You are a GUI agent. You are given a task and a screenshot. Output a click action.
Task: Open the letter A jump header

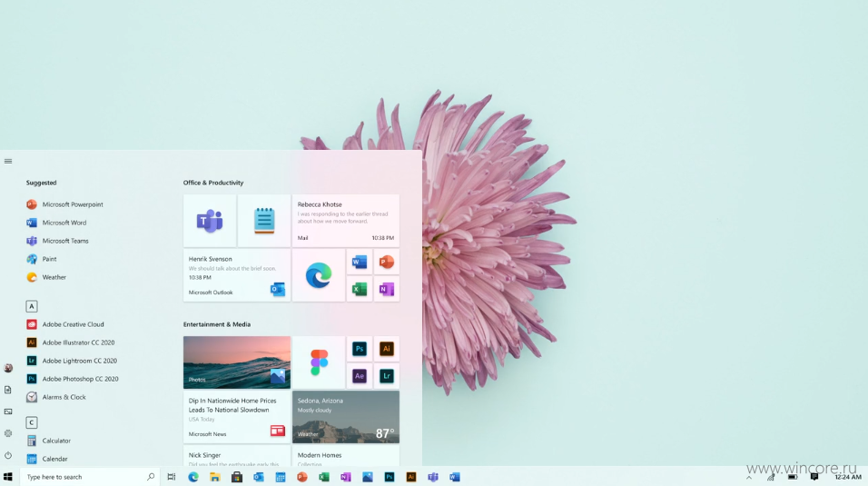32,306
